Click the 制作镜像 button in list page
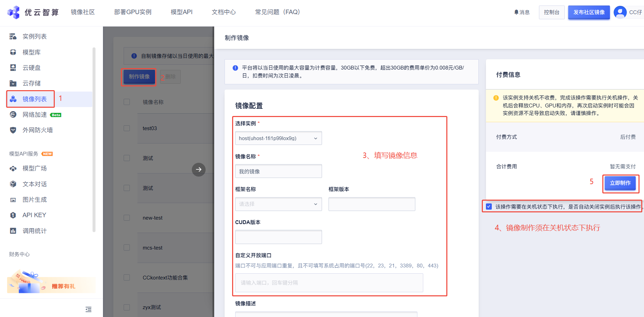Image resolution: width=644 pixels, height=317 pixels. pyautogui.click(x=139, y=76)
